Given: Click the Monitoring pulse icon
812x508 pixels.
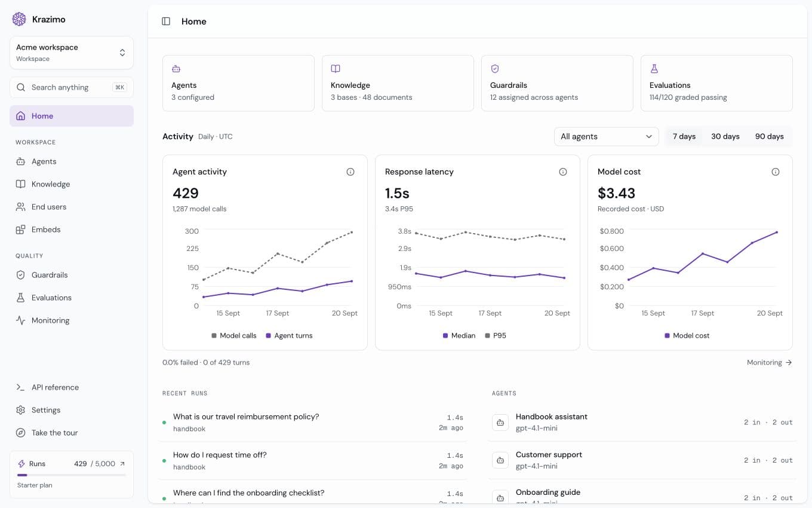Looking at the screenshot, I should [21, 320].
